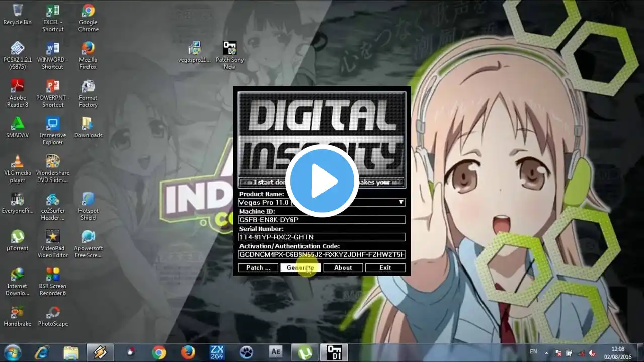Open the keygen's About button

tap(343, 268)
